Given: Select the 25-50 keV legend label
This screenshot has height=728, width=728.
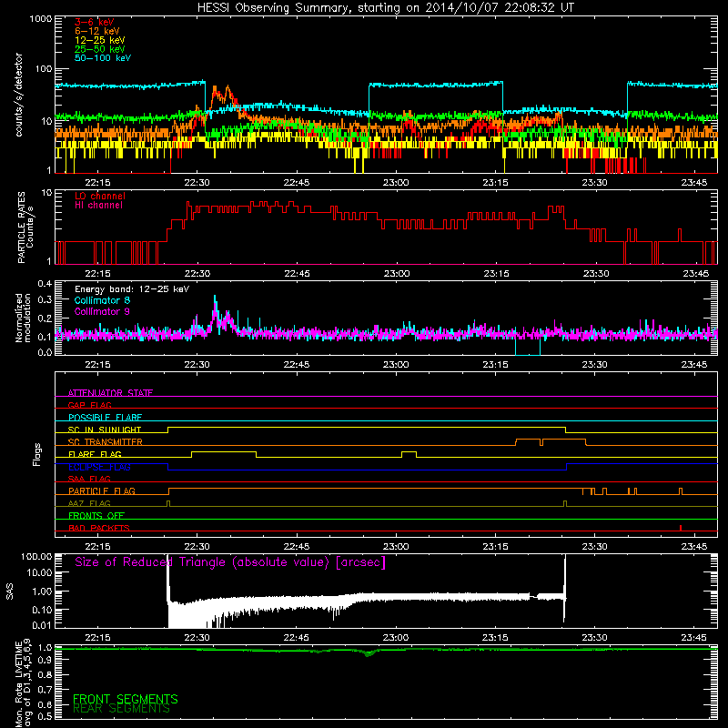Looking at the screenshot, I should pyautogui.click(x=100, y=49).
